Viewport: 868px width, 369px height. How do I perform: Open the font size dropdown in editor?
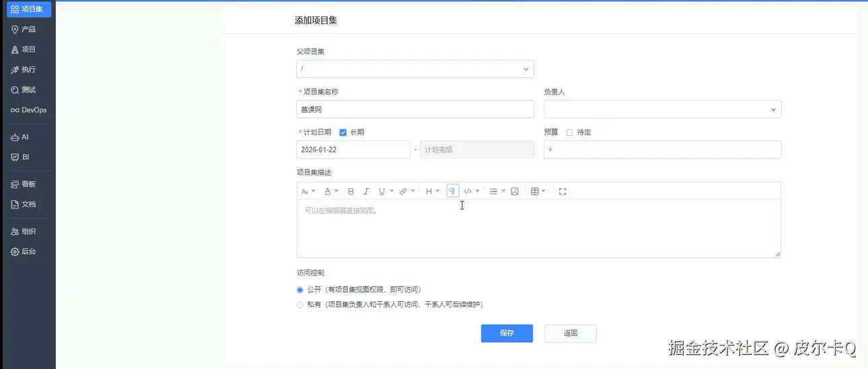pyautogui.click(x=308, y=192)
